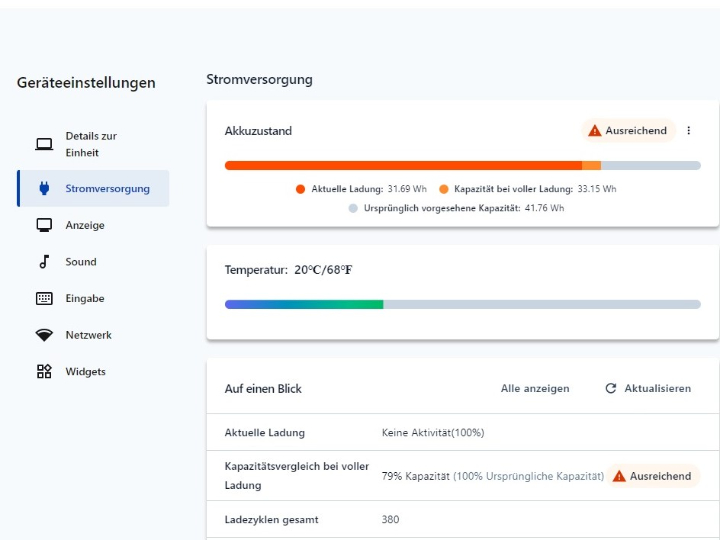Select Stromversorgung in the sidebar

click(x=93, y=188)
